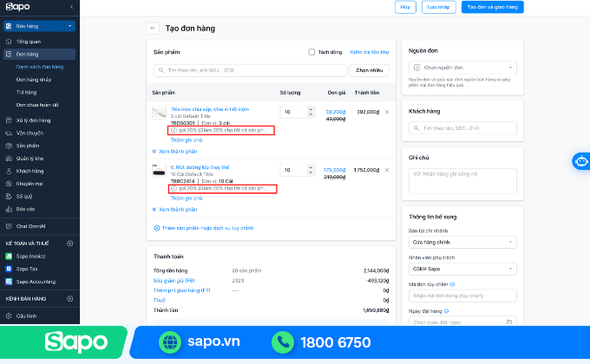The height and width of the screenshot is (364, 590).
Task: Open the Sapo Tax app icon
Action: (9, 269)
